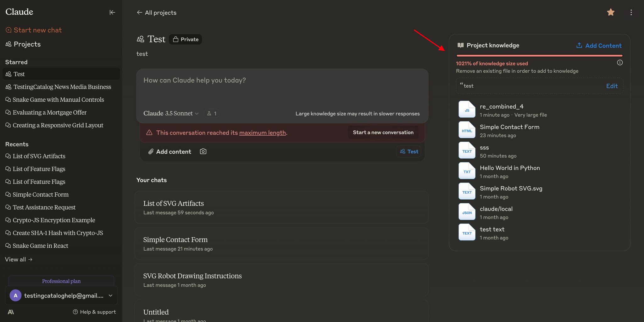Viewport: 644px width, 322px height.
Task: Open Projects in the sidebar
Action: click(23, 44)
